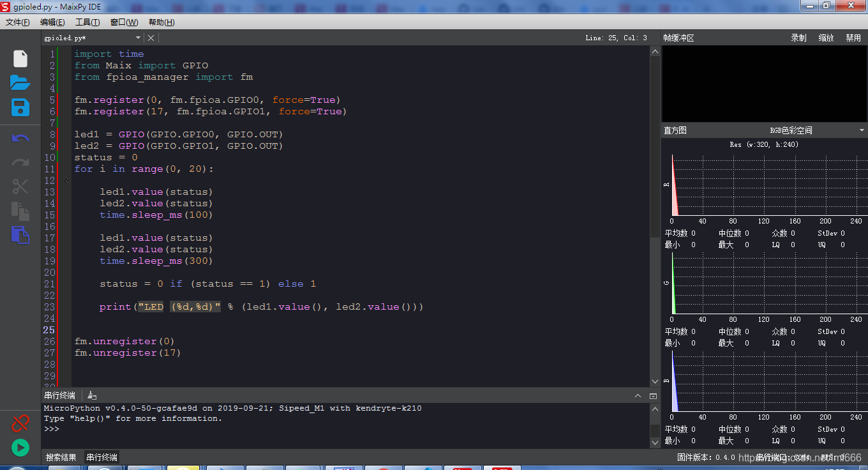Viewport: 868px width, 470px height.
Task: Switch to the 串行终端 bottom tab
Action: click(102, 457)
